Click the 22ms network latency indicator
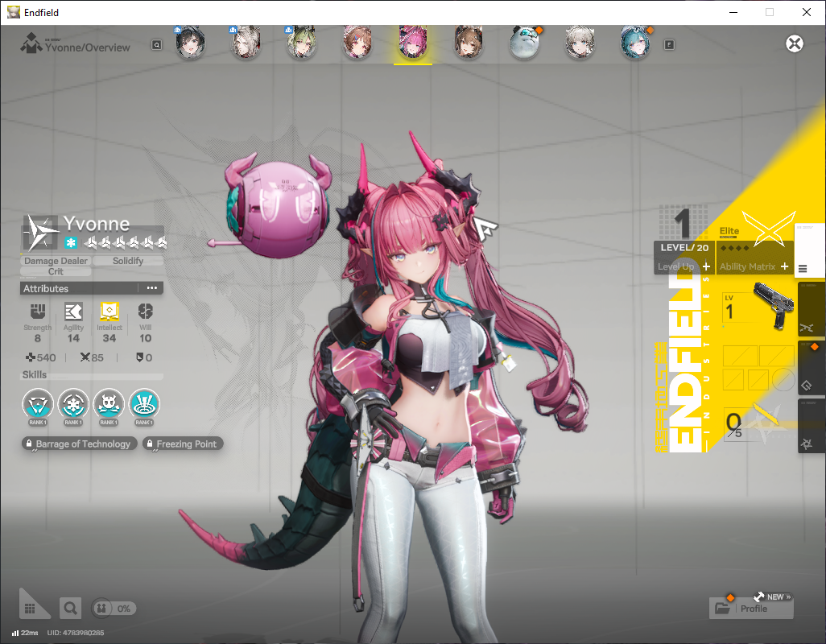This screenshot has height=644, width=826. pyautogui.click(x=25, y=633)
